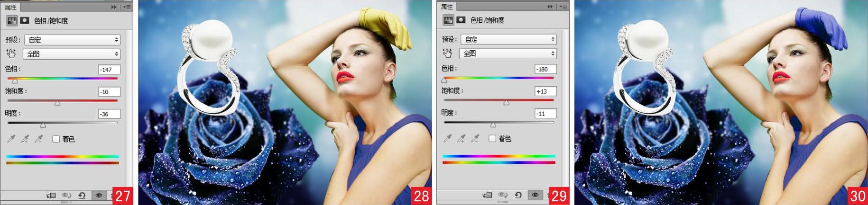
Task: Click the hue field showing -180
Action: (545, 69)
